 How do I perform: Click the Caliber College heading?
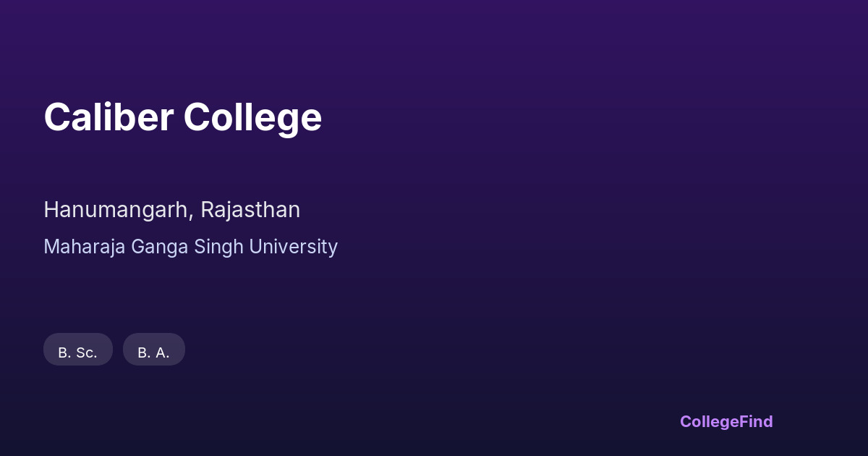(x=182, y=117)
